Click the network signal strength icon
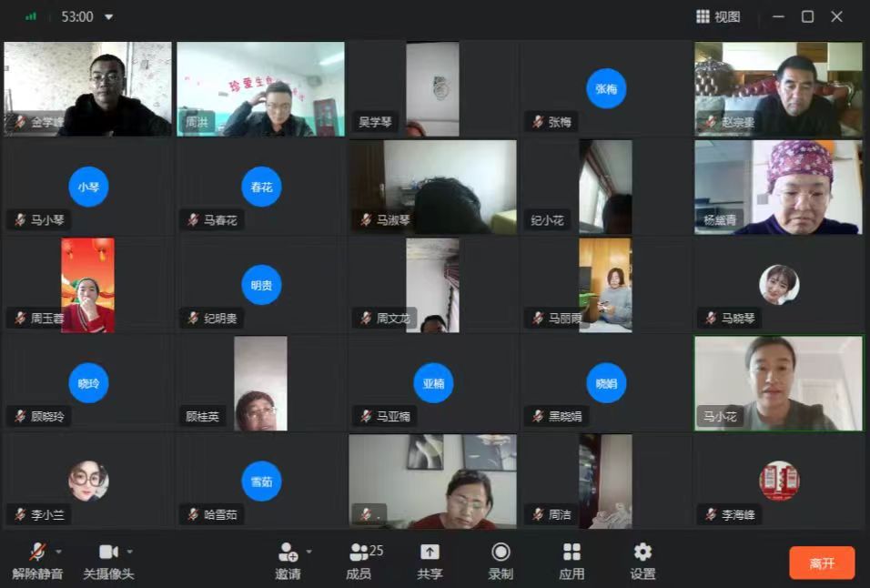This screenshot has width=870, height=588. (x=31, y=16)
